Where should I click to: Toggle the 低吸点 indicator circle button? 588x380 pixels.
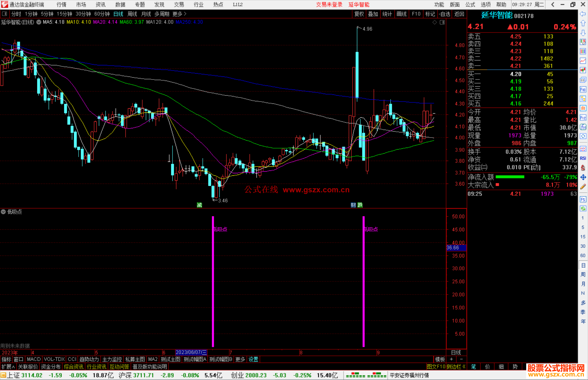[3, 212]
